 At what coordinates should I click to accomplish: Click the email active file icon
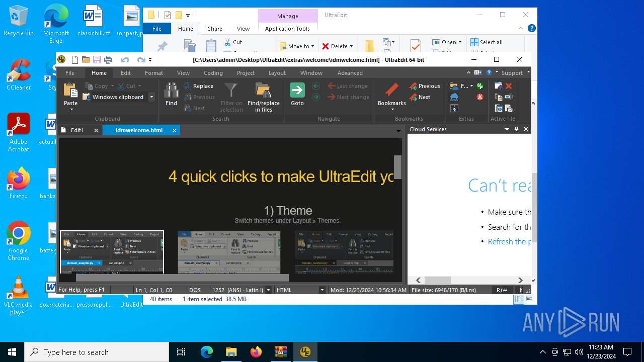tap(509, 109)
